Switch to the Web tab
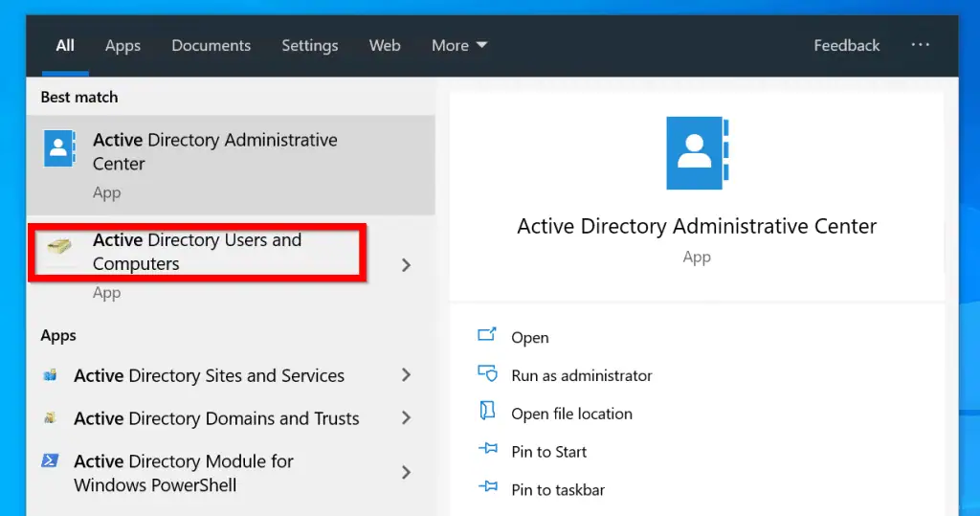 (385, 46)
